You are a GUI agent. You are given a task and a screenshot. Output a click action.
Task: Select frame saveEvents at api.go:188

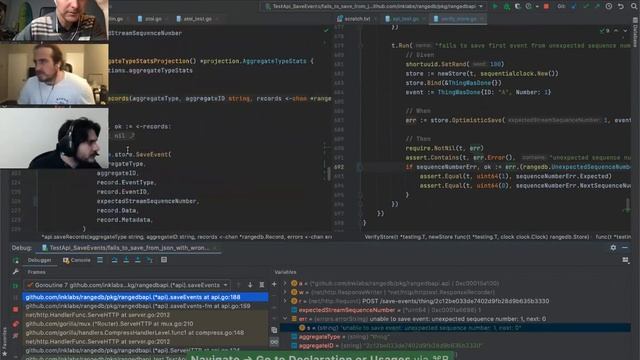pyautogui.click(x=146, y=297)
